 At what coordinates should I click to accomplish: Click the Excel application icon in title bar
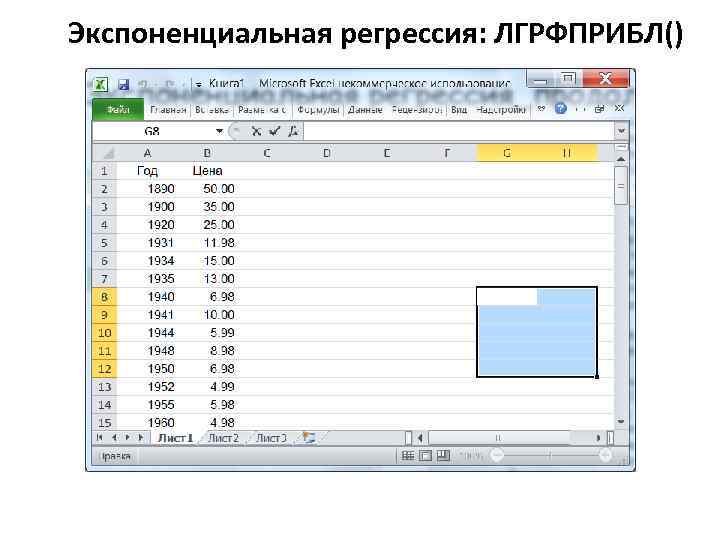coord(101,84)
